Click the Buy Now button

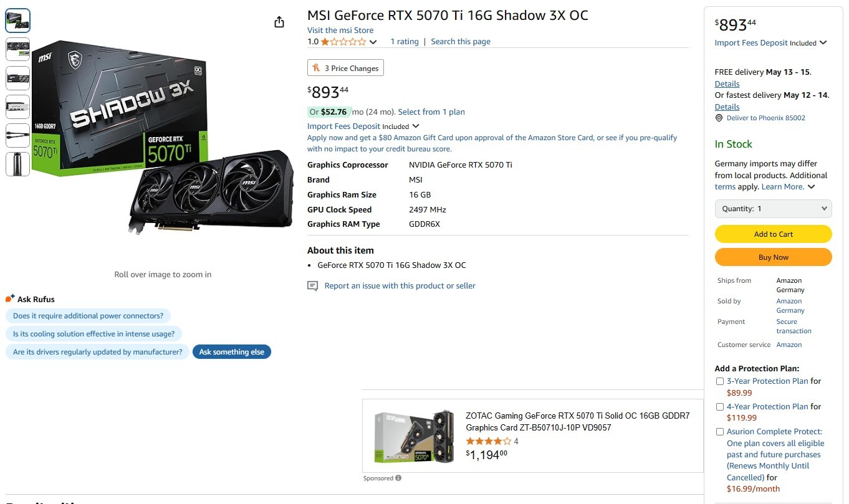click(773, 257)
